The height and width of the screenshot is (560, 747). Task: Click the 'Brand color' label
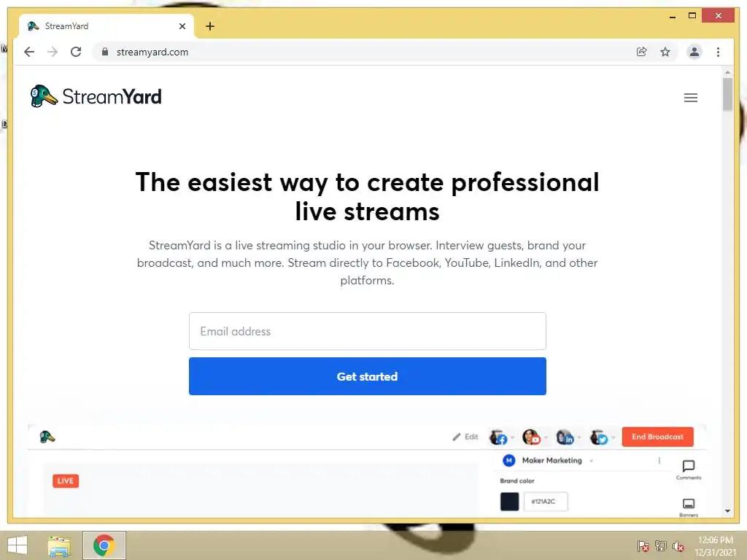point(517,481)
